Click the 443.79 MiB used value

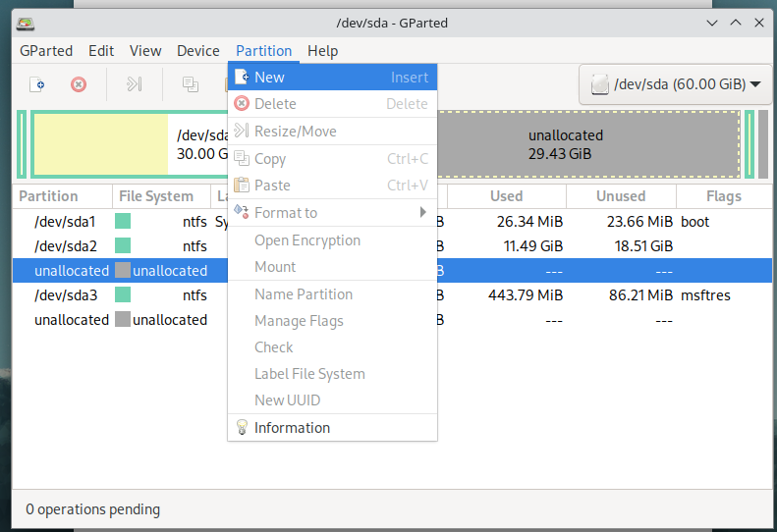[526, 295]
